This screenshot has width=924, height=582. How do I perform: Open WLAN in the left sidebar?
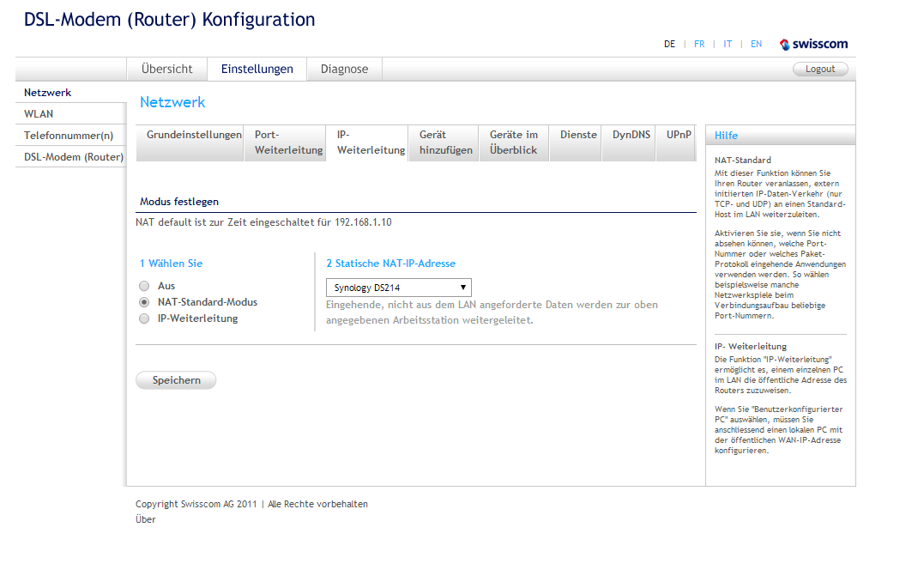pyautogui.click(x=39, y=113)
